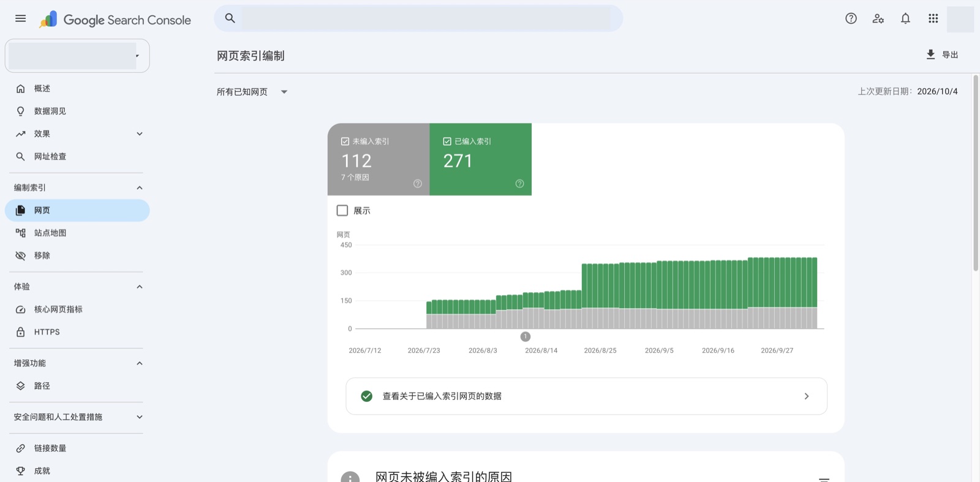Click the 数据洞见 lightbulb icon

tap(20, 111)
